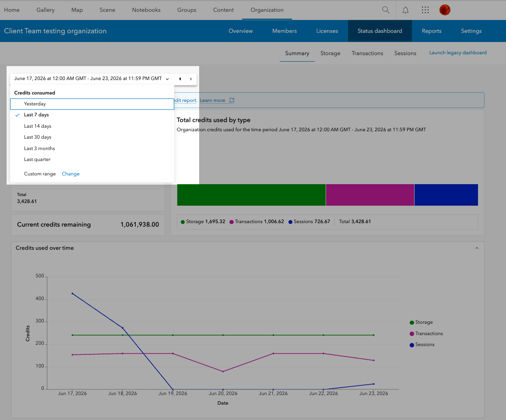Collapse Credits used over time panel
The height and width of the screenshot is (420, 506).
pyautogui.click(x=477, y=248)
